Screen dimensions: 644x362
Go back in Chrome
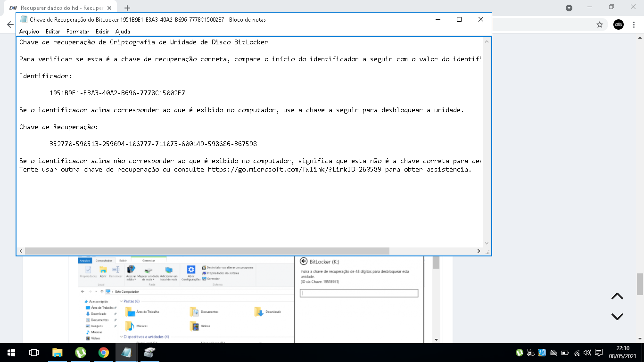10,25
